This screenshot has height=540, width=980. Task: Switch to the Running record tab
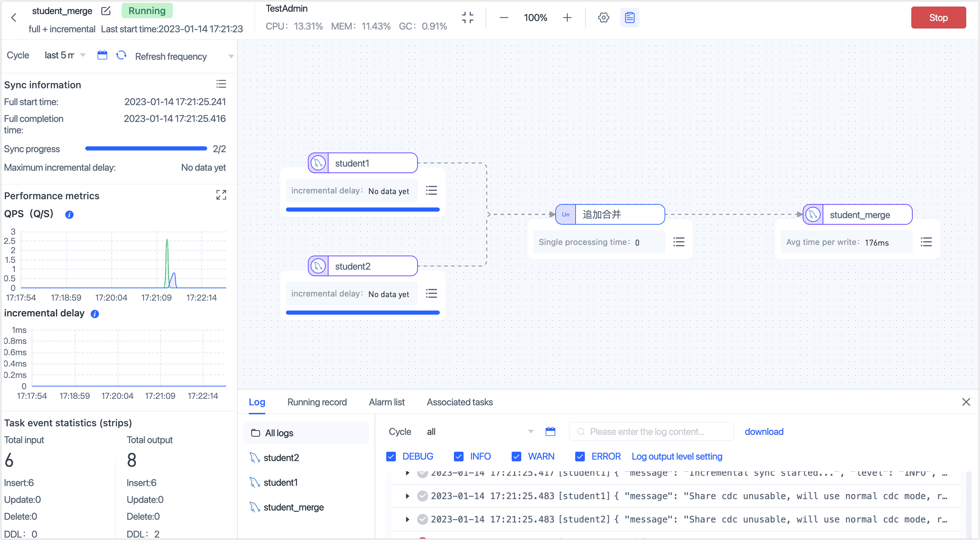pos(316,402)
